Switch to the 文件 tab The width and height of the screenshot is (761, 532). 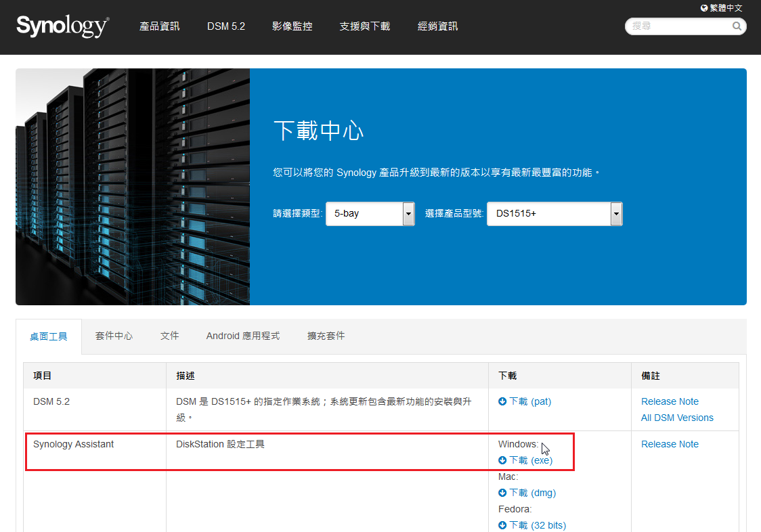click(x=170, y=336)
